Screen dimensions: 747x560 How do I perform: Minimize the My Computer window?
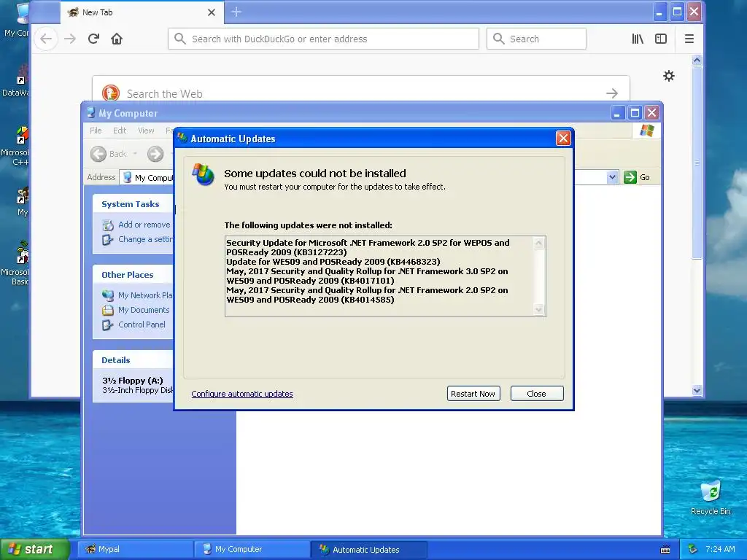617,113
